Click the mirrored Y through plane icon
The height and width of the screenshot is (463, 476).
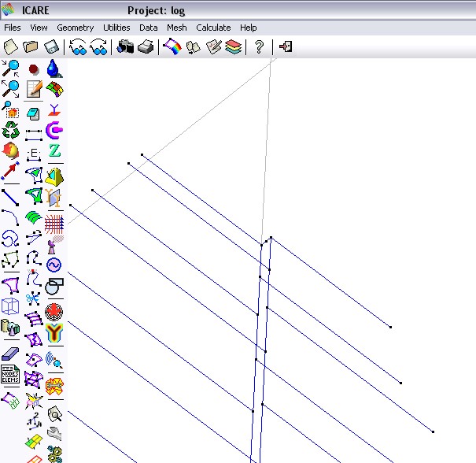[x=54, y=198]
